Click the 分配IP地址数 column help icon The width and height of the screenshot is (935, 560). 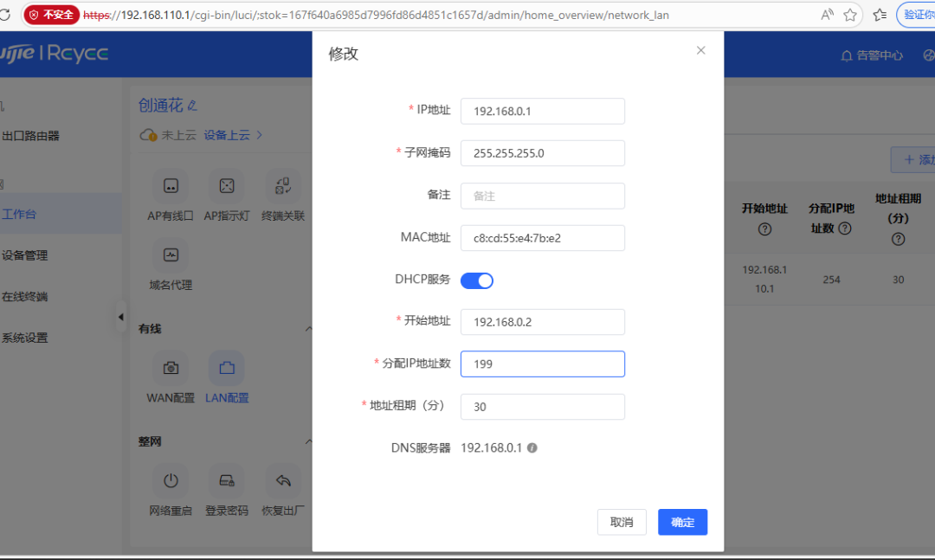pos(845,229)
